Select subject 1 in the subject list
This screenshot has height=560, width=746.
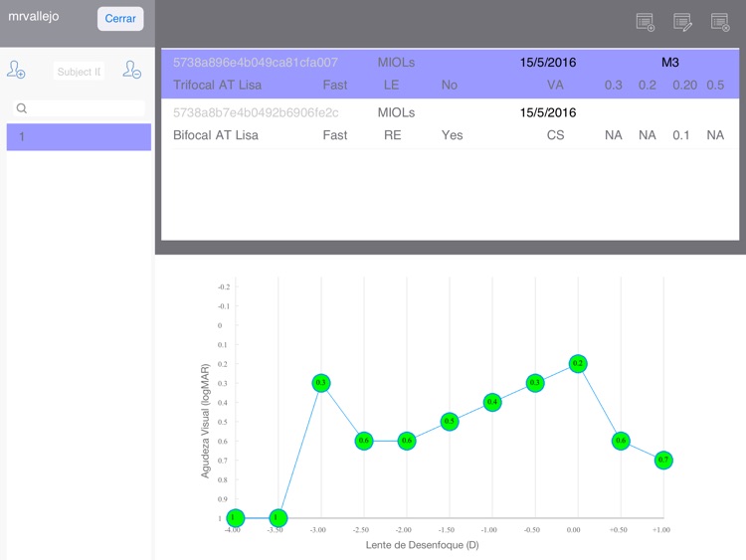pos(79,137)
